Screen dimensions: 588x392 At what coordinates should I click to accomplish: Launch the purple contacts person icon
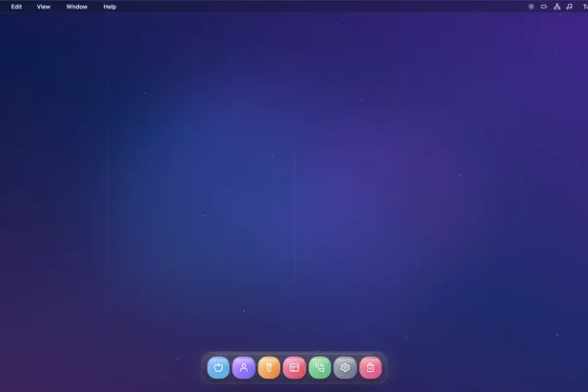(244, 367)
